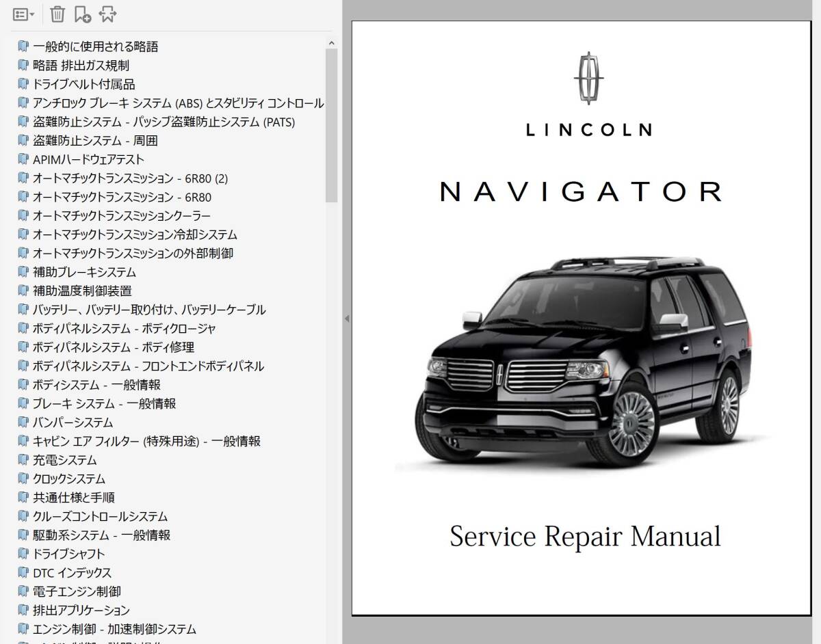Click bookmark icon beside クロックシステム

click(x=23, y=479)
